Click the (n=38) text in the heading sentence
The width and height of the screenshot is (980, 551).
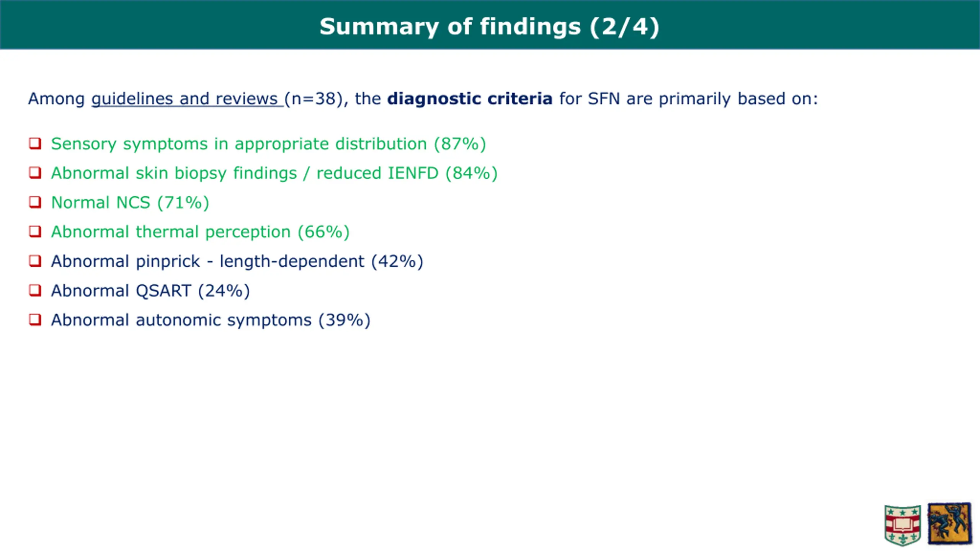point(313,99)
